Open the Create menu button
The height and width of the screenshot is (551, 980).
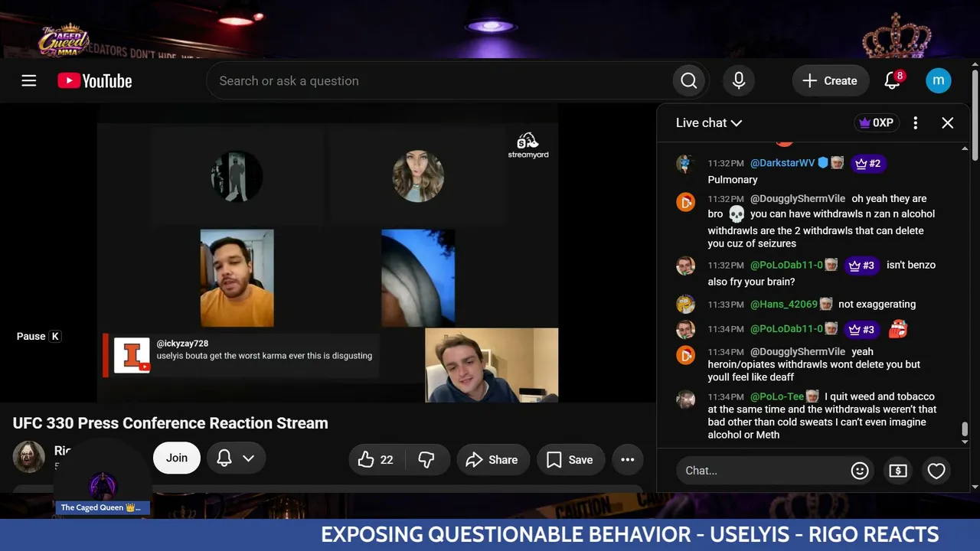(830, 81)
